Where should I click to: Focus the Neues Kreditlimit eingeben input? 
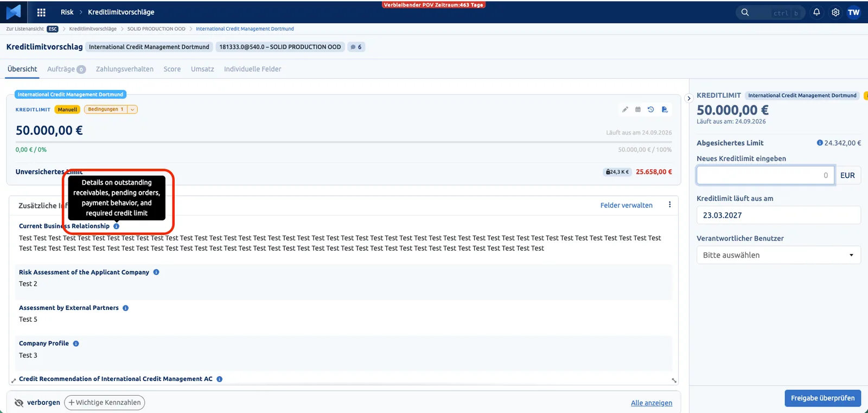pos(765,175)
